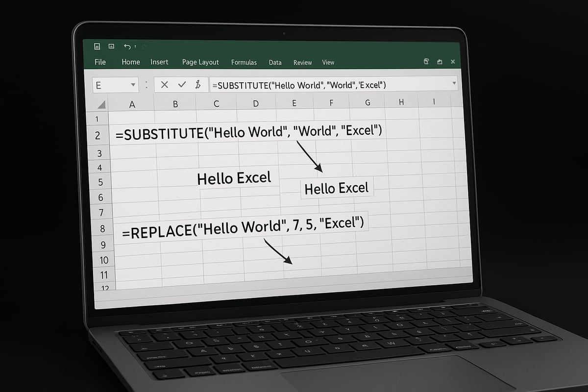The height and width of the screenshot is (392, 588).
Task: Open the File menu
Action: pyautogui.click(x=100, y=62)
